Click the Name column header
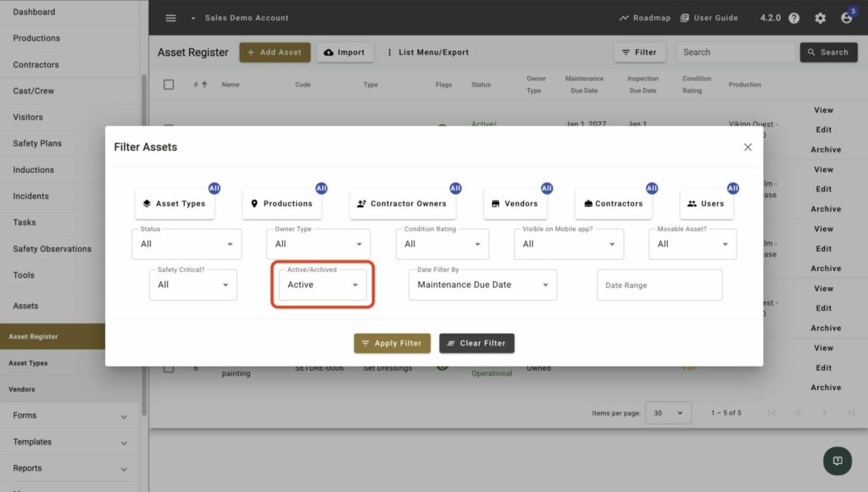The width and height of the screenshot is (868, 492). [x=231, y=85]
